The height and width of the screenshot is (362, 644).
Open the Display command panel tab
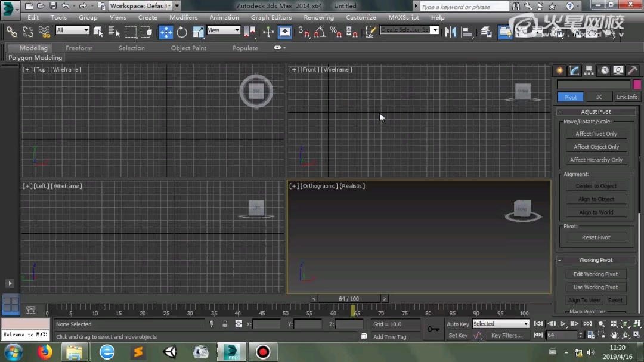click(618, 71)
